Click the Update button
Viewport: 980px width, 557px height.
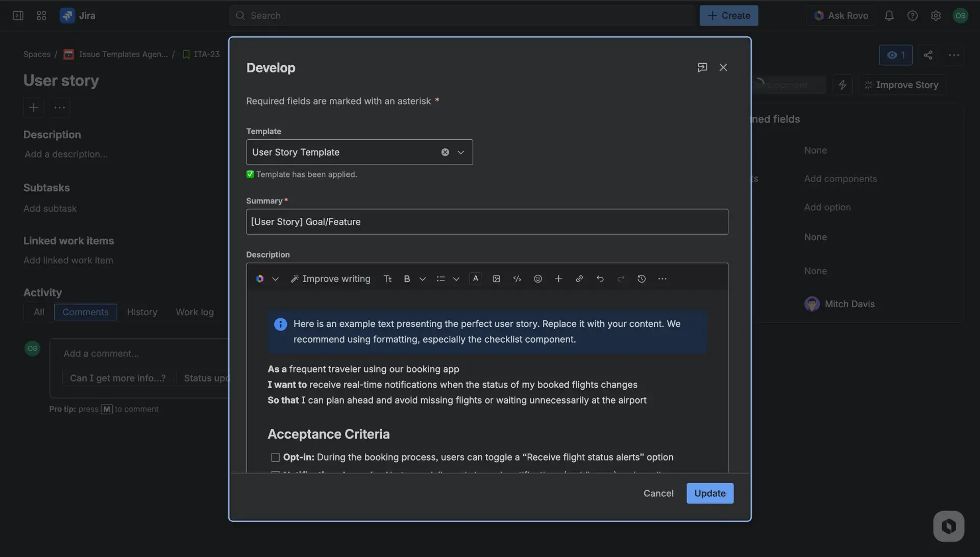[709, 493]
